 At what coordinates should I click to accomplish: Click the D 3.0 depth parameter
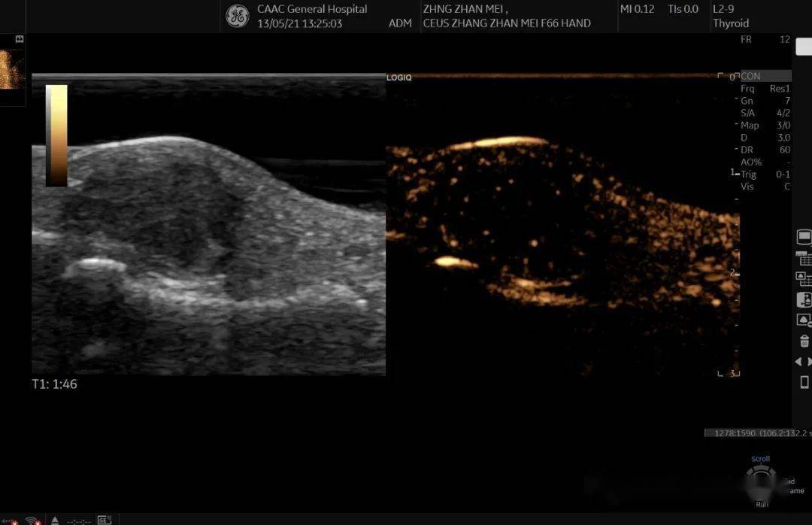[765, 138]
